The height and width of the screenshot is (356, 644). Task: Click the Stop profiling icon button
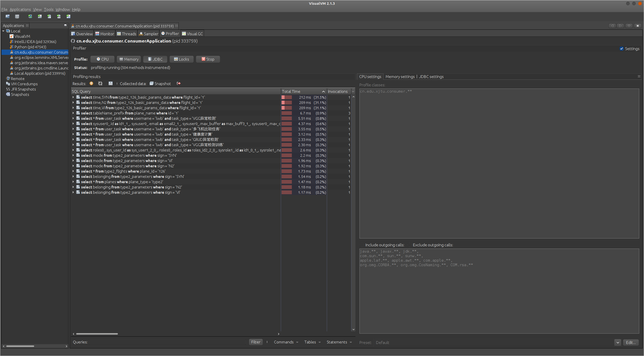(208, 59)
